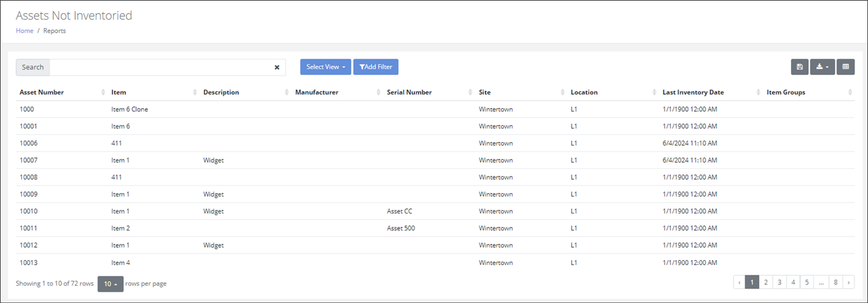Click asset number 1000 cell

coord(27,109)
